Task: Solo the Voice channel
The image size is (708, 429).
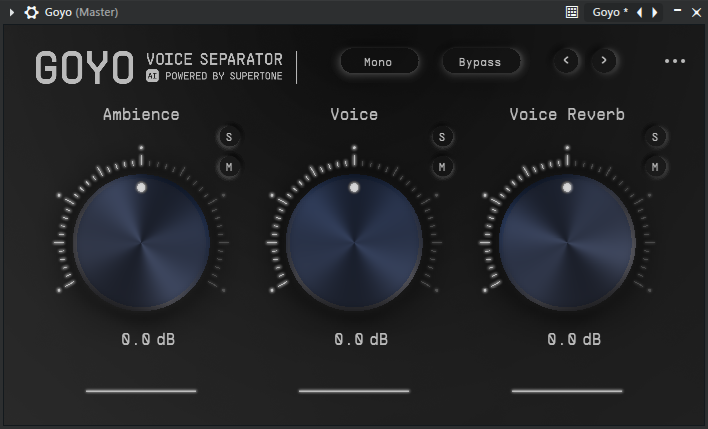Action: (442, 137)
